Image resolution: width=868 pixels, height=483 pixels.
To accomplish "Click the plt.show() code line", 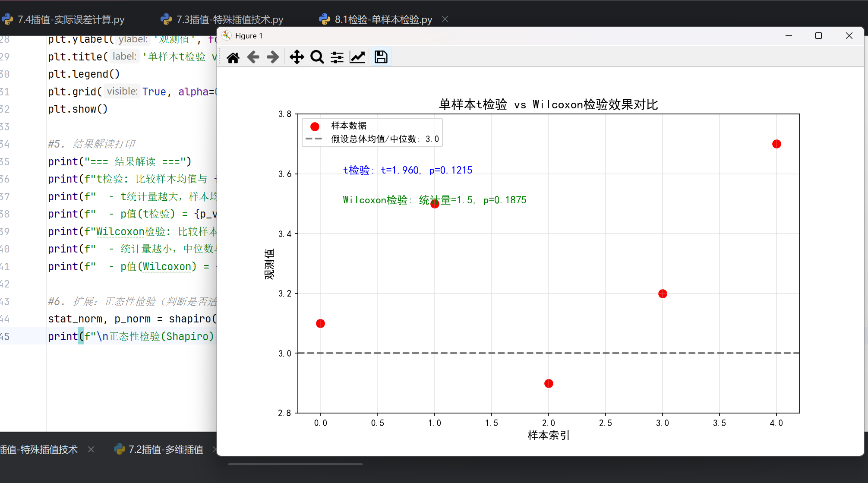I will click(78, 109).
